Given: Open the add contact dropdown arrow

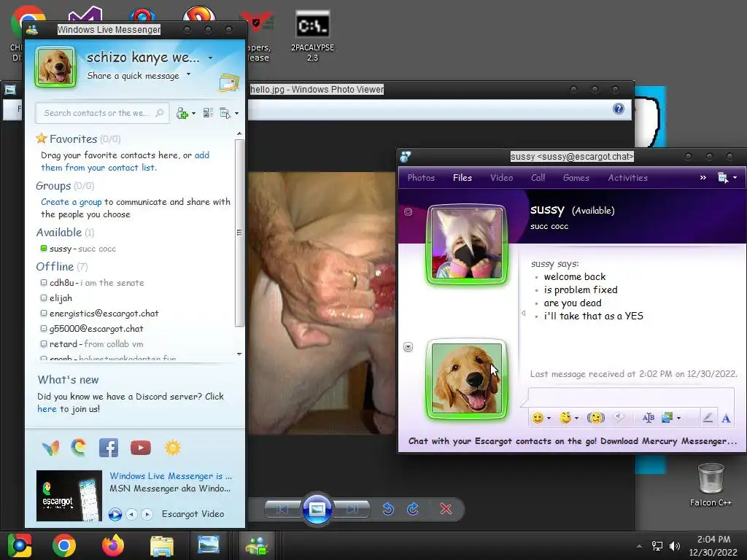Looking at the screenshot, I should 193,113.
